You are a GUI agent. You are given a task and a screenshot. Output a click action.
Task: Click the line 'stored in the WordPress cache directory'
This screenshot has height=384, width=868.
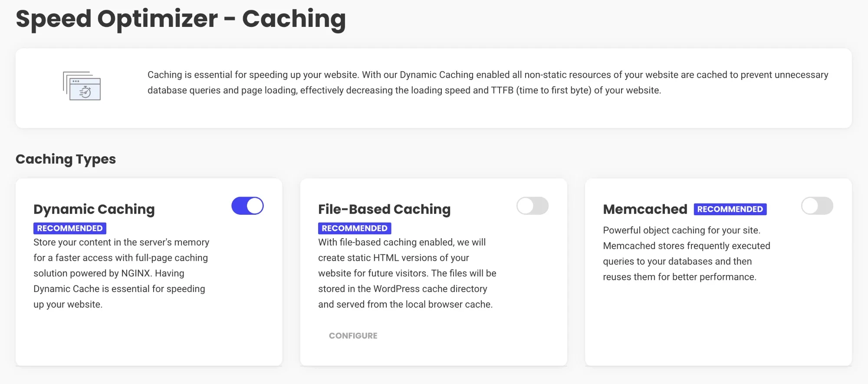(403, 289)
